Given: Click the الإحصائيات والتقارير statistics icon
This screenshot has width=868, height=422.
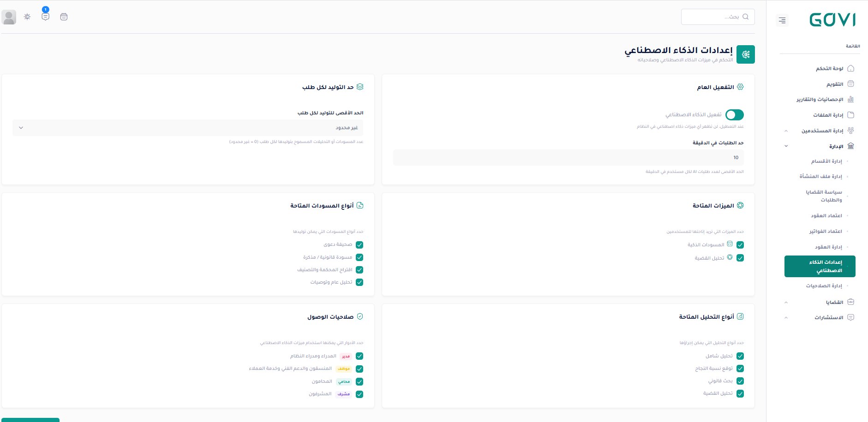Looking at the screenshot, I should tap(851, 99).
